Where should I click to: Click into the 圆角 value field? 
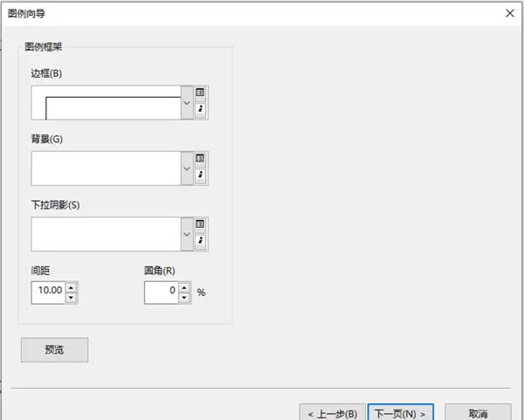coord(161,293)
